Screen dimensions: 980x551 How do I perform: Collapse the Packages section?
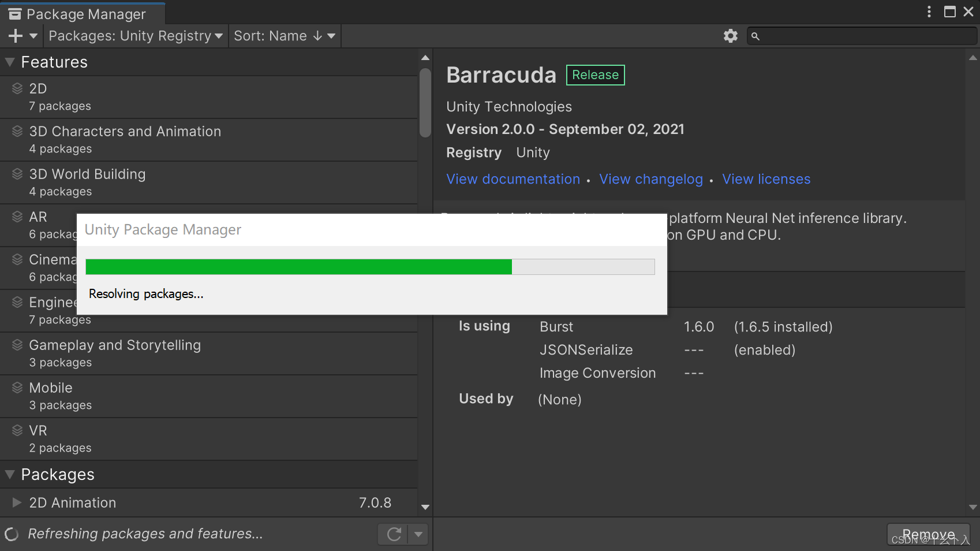click(x=10, y=474)
